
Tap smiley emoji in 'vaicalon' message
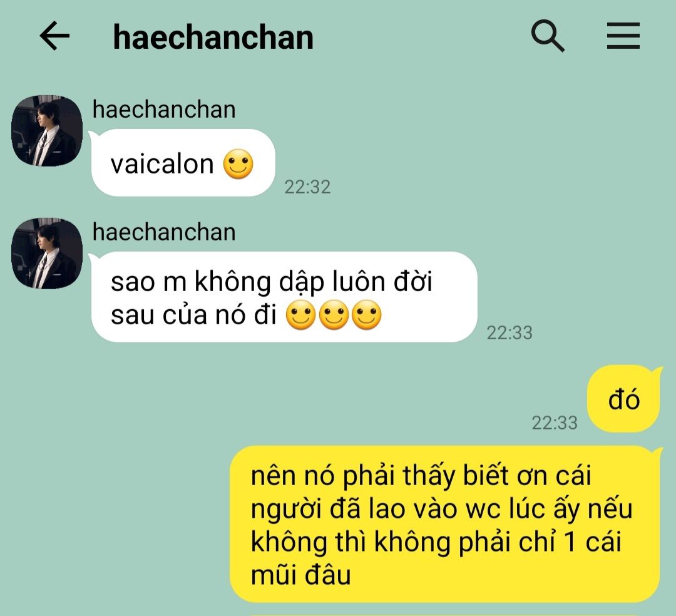[x=238, y=164]
